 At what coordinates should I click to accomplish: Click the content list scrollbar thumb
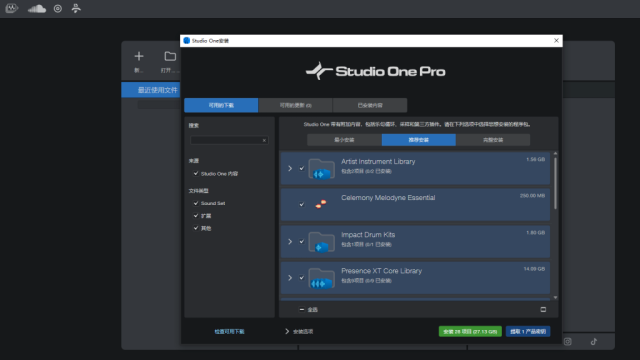555,184
